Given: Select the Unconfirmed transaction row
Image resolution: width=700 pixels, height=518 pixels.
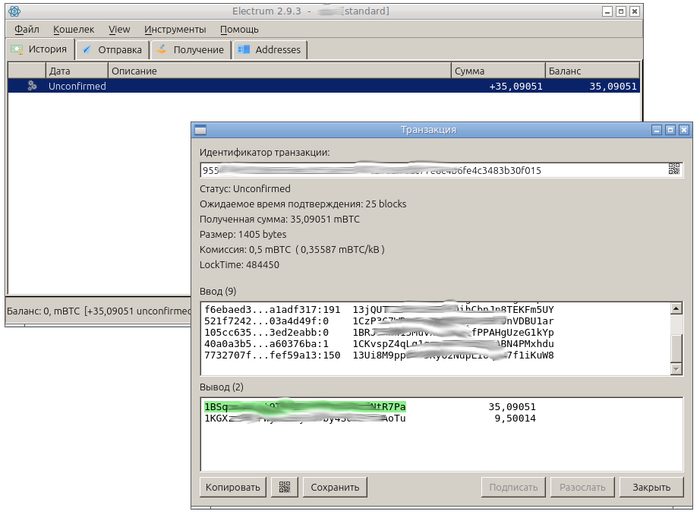Looking at the screenshot, I should (x=324, y=86).
